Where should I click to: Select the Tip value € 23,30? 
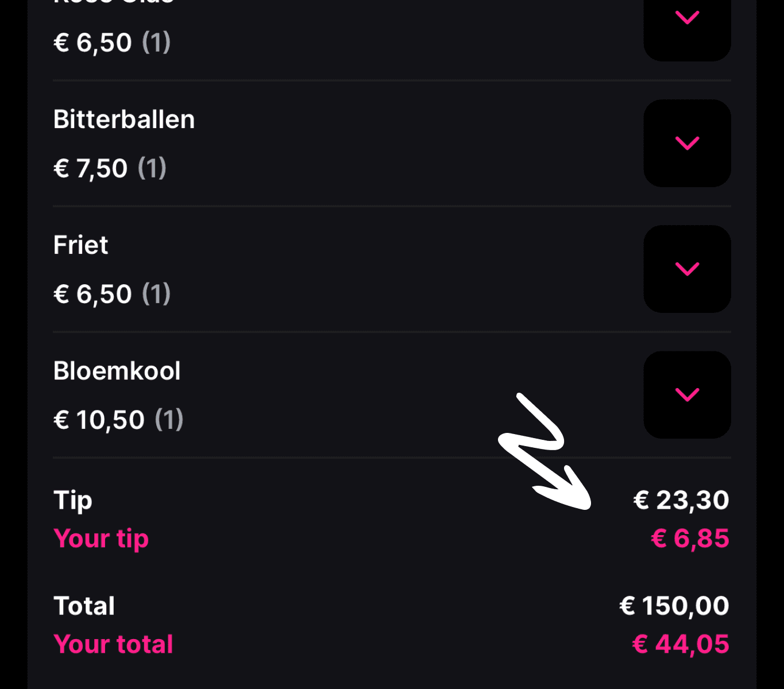(681, 500)
